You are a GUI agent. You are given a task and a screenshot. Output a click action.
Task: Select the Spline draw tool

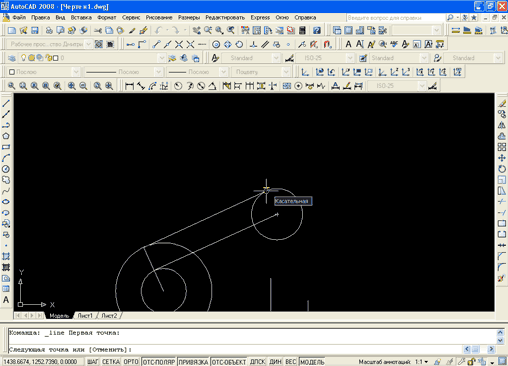pos(6,191)
